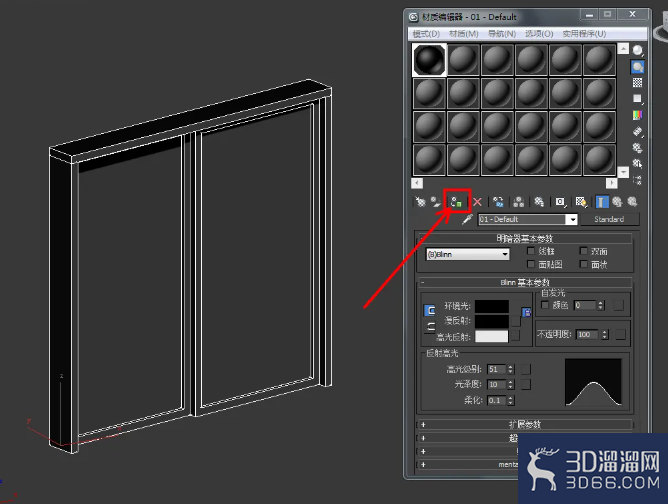Toggle the ambient and diffuse color lock
The height and width of the screenshot is (504, 668).
tap(429, 311)
